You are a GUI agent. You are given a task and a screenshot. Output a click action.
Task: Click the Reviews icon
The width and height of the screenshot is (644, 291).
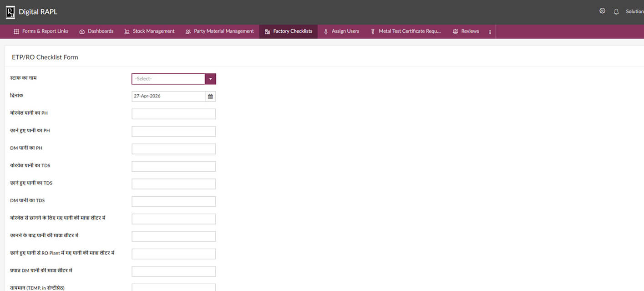pyautogui.click(x=456, y=31)
